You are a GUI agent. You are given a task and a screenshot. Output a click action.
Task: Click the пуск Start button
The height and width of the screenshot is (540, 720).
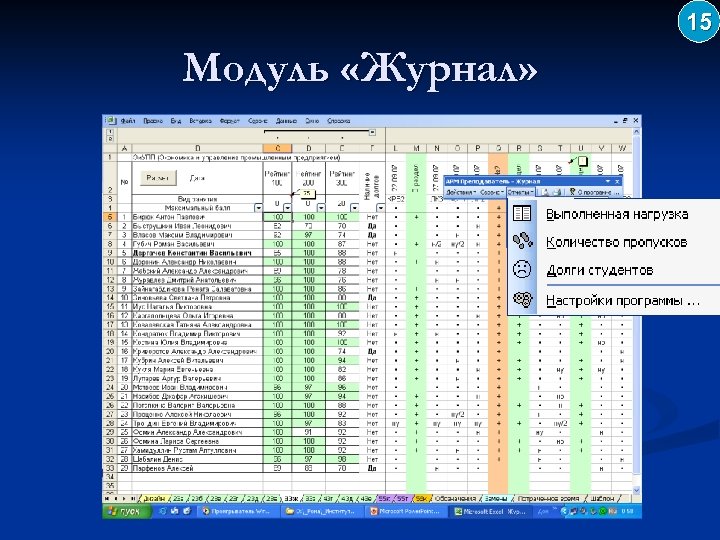point(126,511)
